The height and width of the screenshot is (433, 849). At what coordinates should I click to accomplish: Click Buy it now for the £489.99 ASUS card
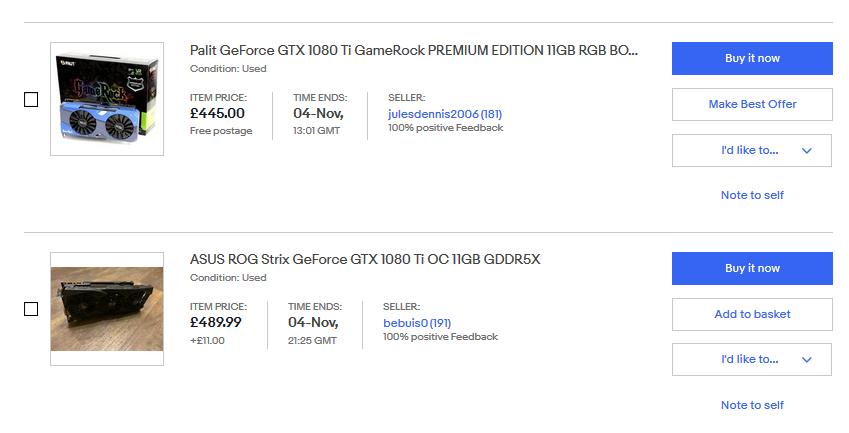(752, 268)
